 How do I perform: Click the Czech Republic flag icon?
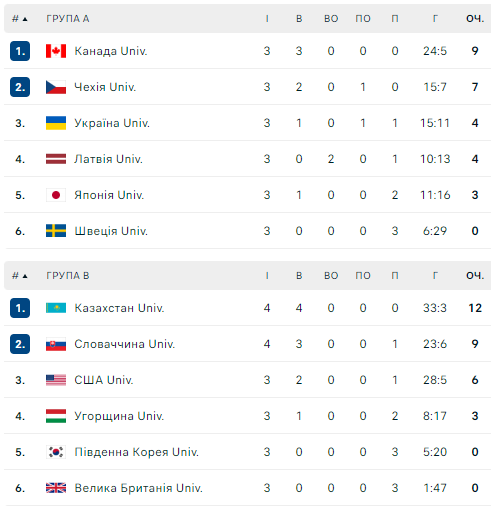[56, 87]
